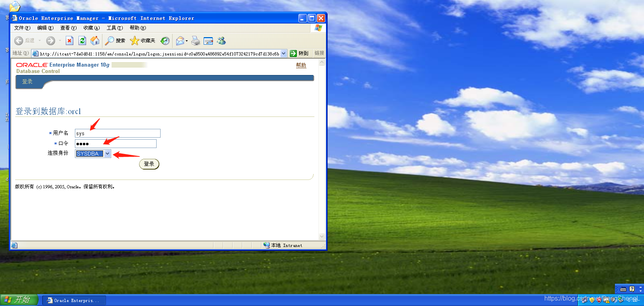Click the status bar page icon
The image size is (644, 306).
tap(14, 245)
